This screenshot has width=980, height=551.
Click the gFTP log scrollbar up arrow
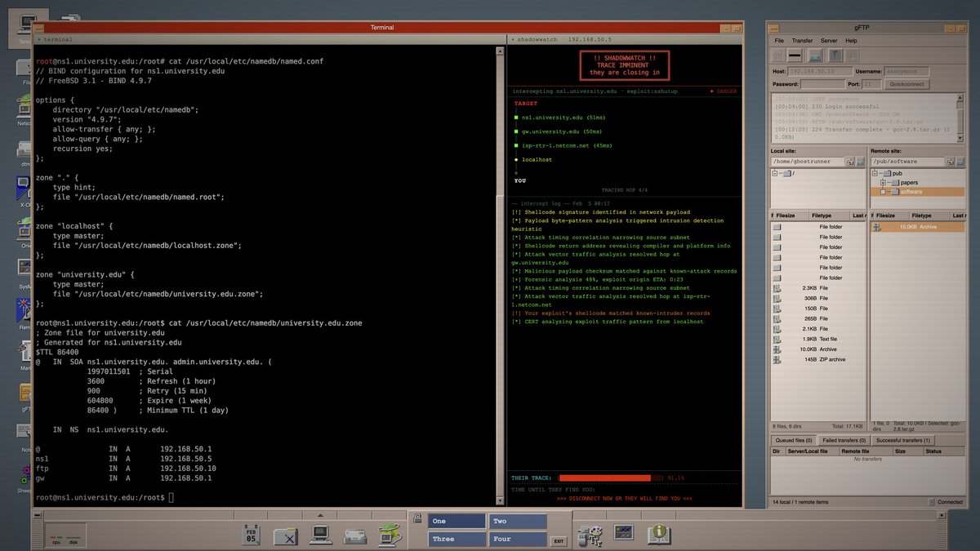960,98
